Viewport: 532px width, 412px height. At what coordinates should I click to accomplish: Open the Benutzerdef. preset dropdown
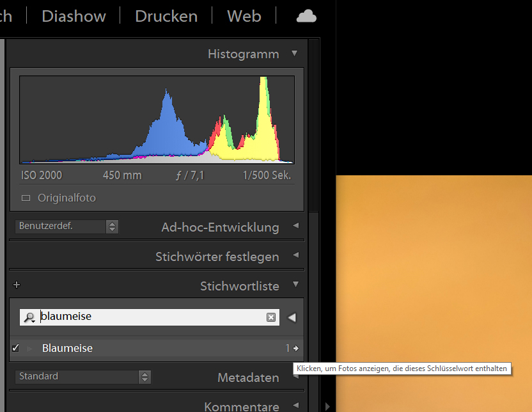[61, 226]
